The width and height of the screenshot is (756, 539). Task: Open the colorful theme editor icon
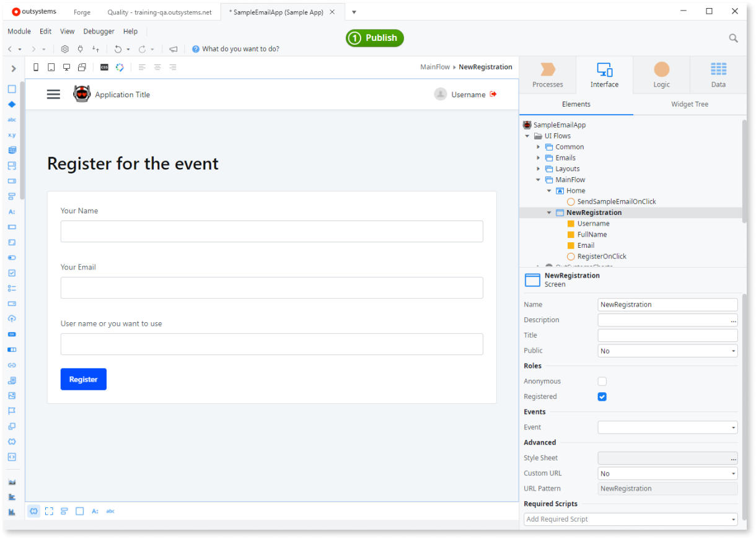pyautogui.click(x=120, y=66)
